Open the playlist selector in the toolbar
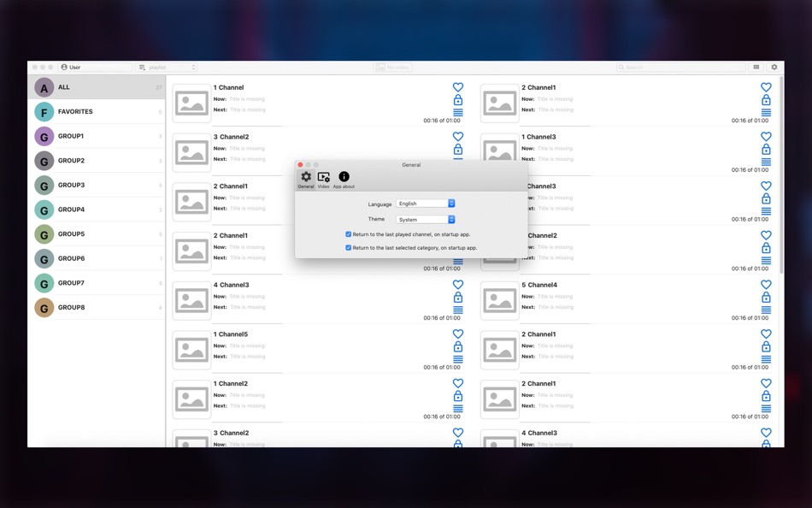The width and height of the screenshot is (812, 508). (167, 66)
